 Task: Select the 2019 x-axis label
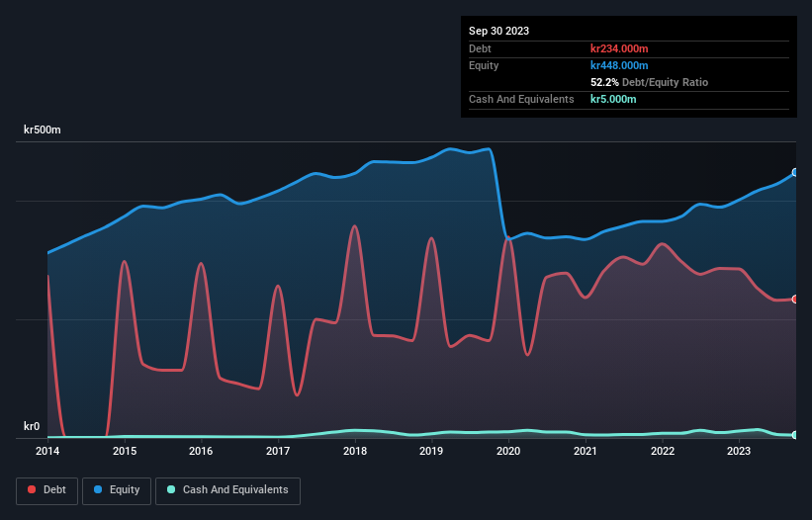tap(431, 451)
